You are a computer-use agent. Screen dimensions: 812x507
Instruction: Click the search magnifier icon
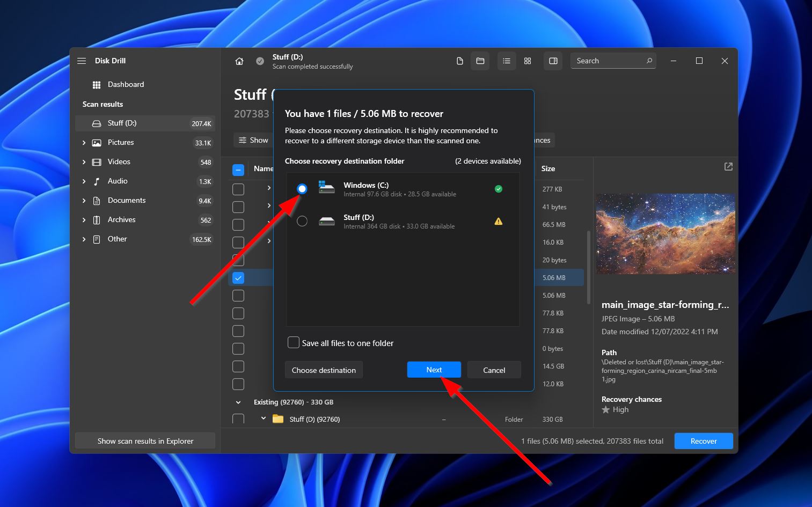pos(649,61)
